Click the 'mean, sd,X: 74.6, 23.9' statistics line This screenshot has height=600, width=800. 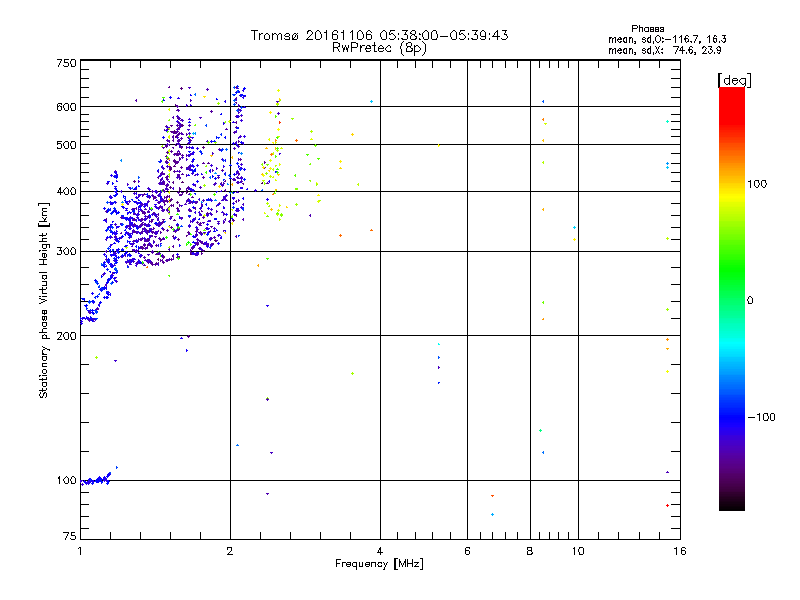pyautogui.click(x=664, y=50)
